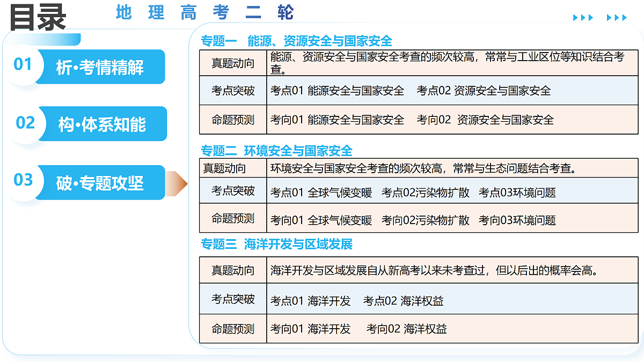
Task: Click 考点02 海洋权益
Action: [403, 301]
